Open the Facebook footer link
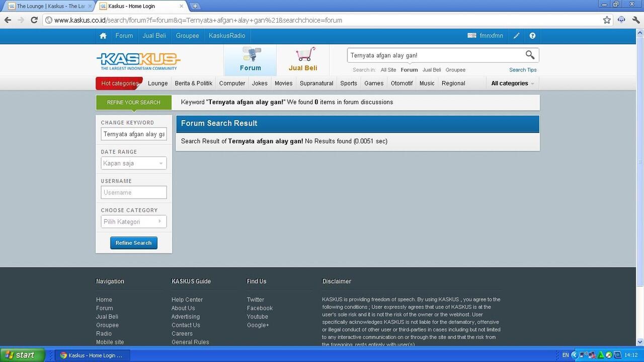Viewport: 644px width, 362px height. coord(260,308)
